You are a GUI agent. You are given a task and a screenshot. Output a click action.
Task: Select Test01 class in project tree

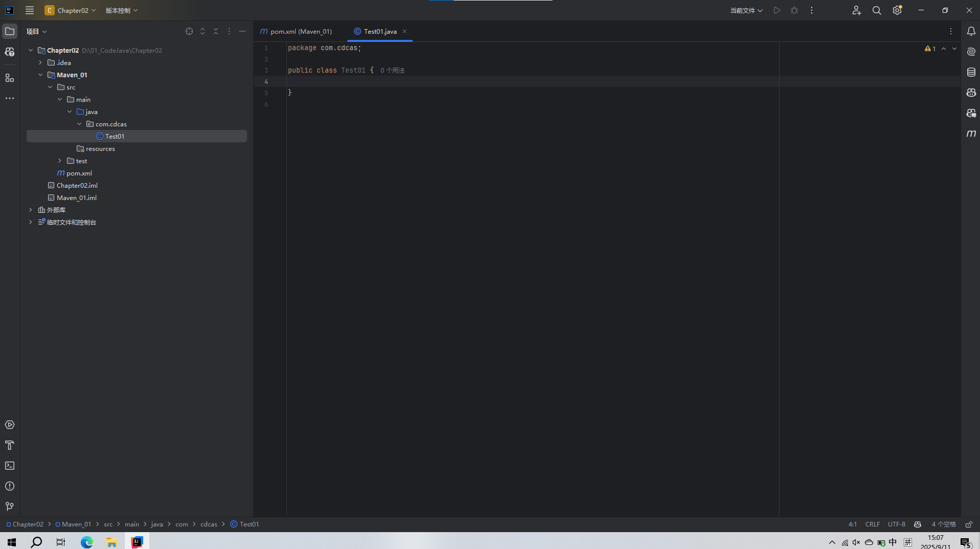137,136
